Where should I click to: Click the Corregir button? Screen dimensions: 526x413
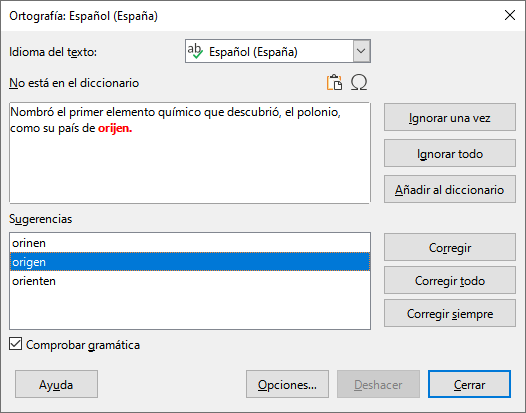tap(450, 247)
